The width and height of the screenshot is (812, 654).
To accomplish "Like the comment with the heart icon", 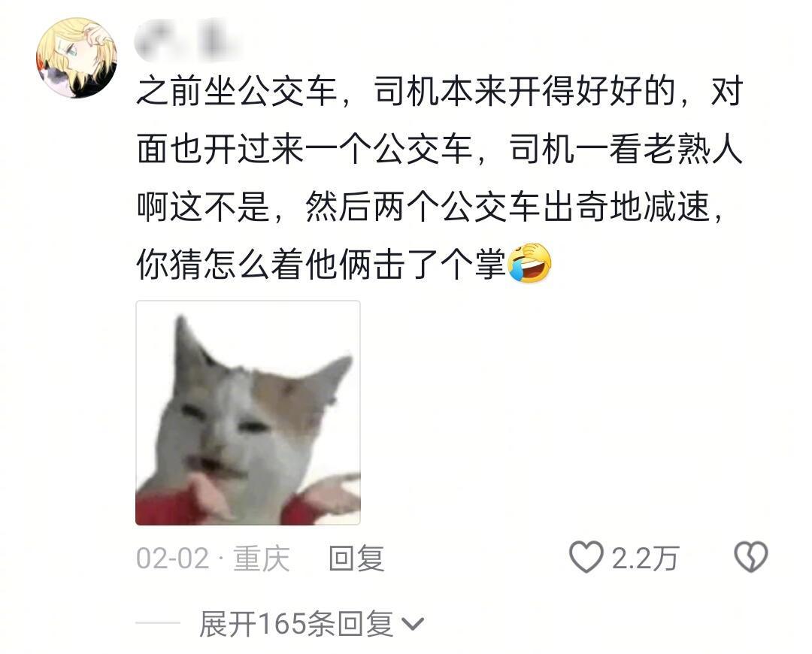I will tap(586, 558).
